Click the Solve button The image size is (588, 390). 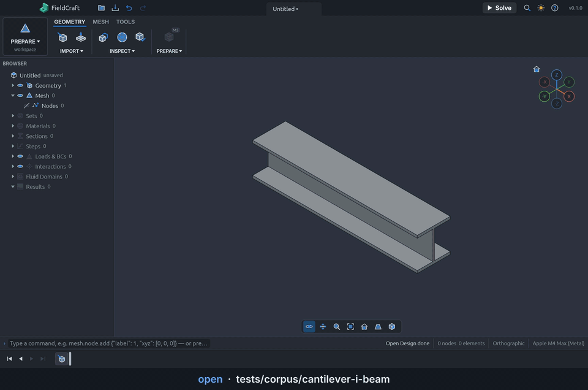pos(499,8)
